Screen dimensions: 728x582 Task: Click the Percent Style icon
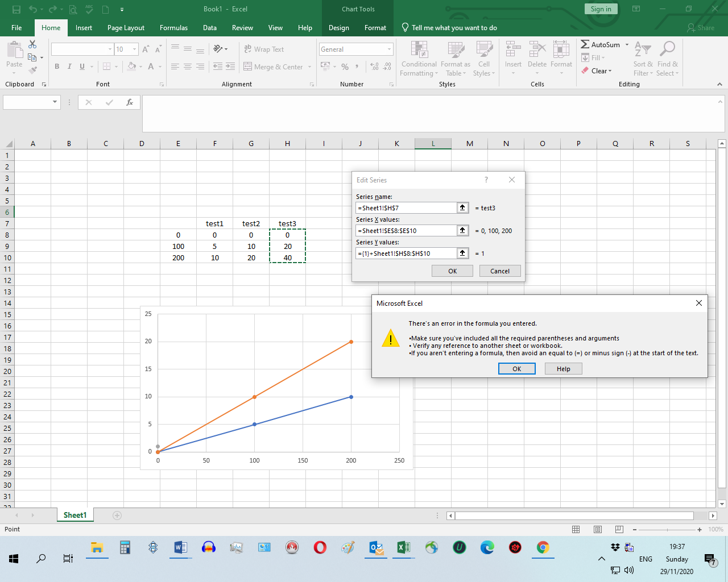(x=345, y=66)
